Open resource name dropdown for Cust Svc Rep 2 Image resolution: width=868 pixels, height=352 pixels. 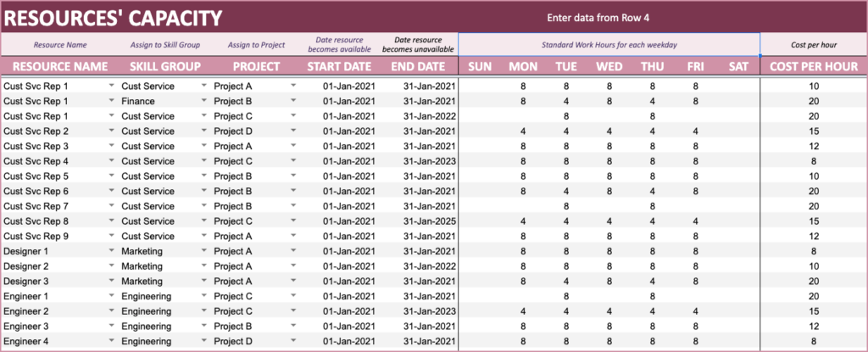(113, 131)
